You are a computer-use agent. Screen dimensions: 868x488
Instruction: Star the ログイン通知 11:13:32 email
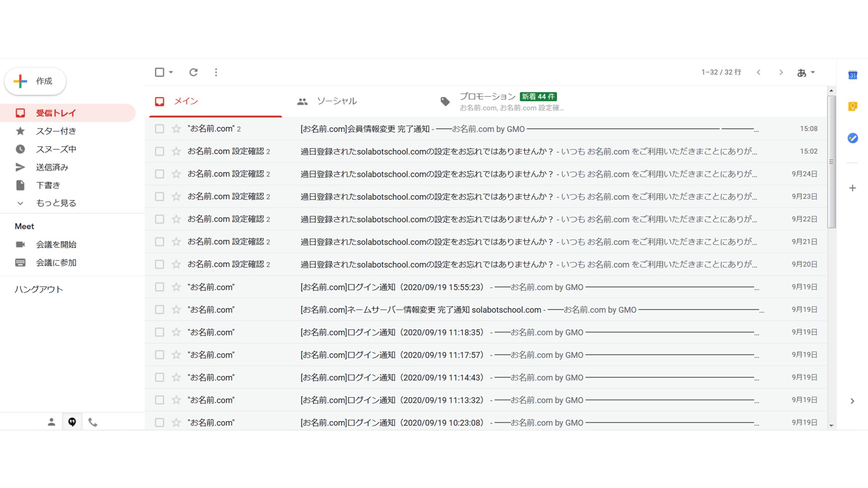point(176,400)
